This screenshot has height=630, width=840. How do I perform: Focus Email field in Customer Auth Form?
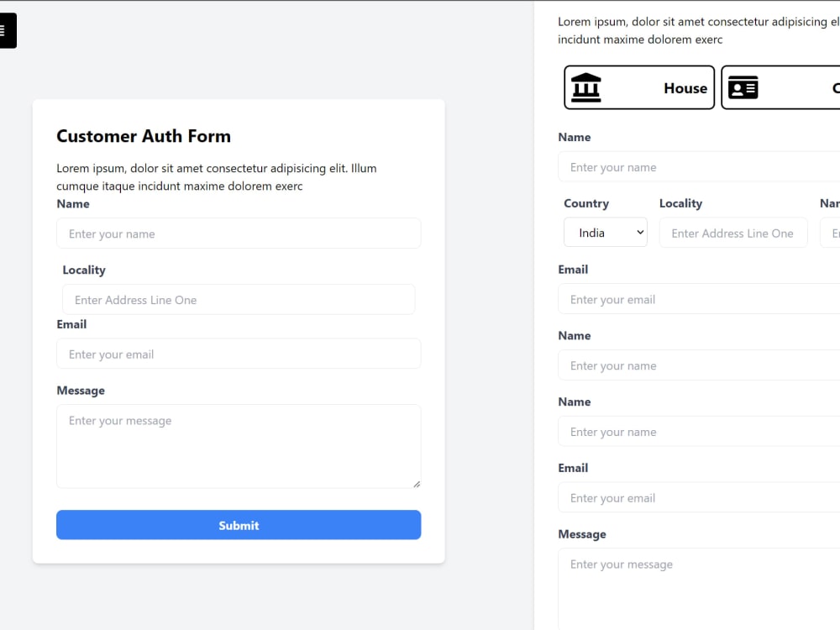[x=239, y=354]
